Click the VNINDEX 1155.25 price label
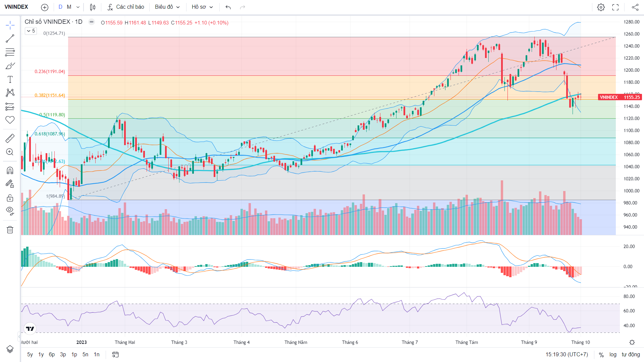This screenshot has width=644, height=362. point(620,97)
